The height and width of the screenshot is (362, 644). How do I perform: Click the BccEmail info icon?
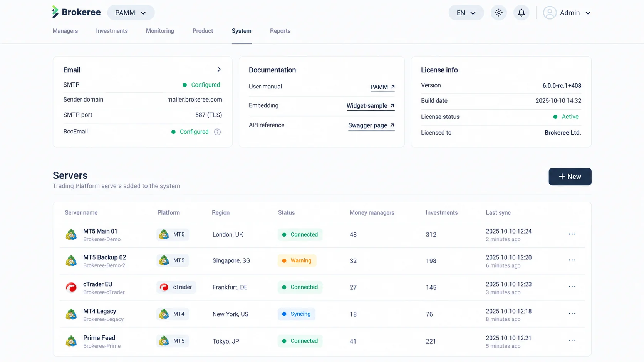pyautogui.click(x=217, y=132)
